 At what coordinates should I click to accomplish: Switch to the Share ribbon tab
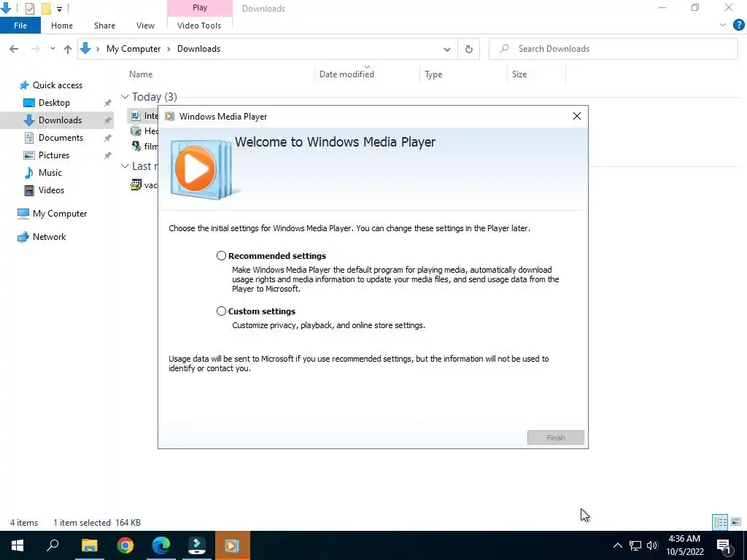[104, 26]
